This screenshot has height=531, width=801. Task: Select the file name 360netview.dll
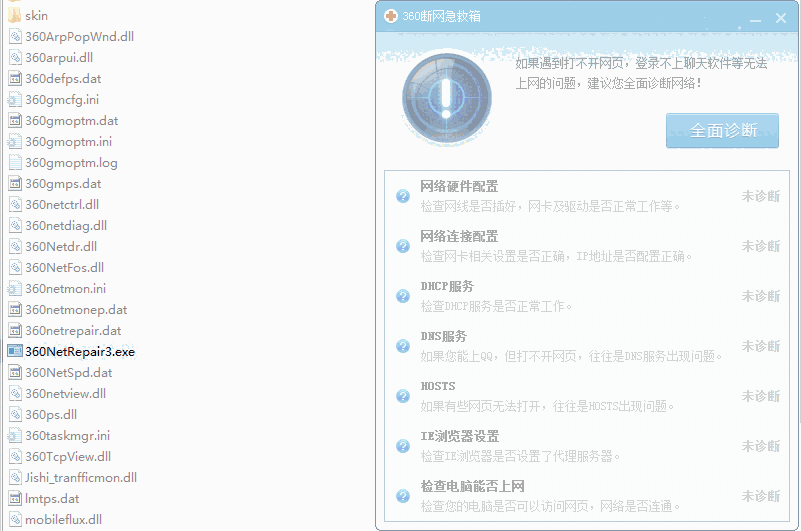click(66, 393)
